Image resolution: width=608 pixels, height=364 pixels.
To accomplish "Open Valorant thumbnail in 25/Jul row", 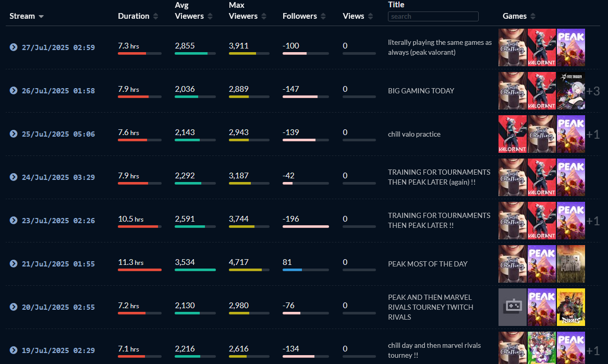I will 513,134.
